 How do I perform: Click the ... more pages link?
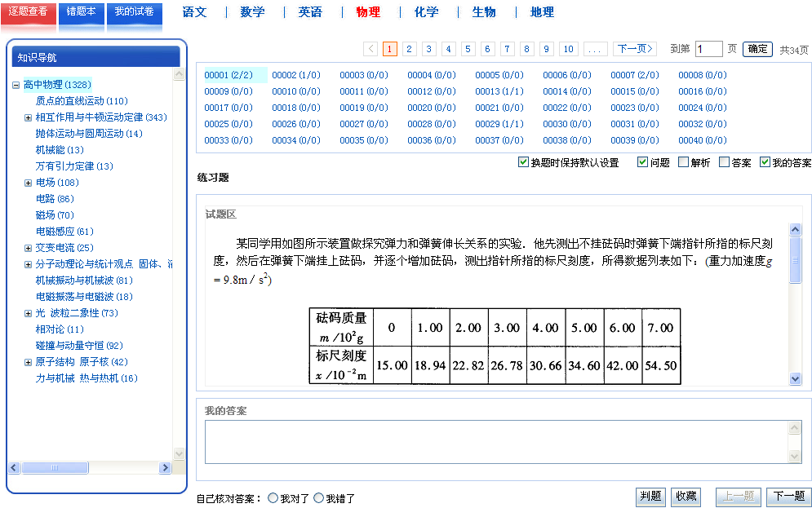595,49
